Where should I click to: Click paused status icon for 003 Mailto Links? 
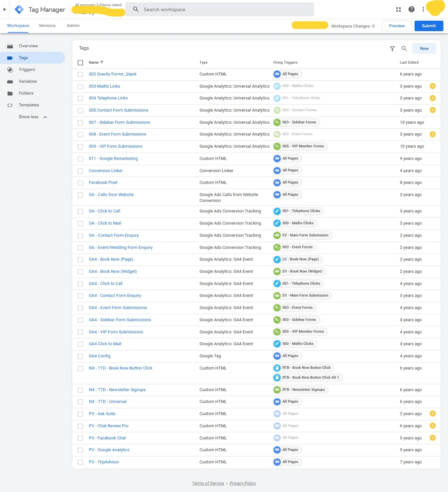click(x=433, y=86)
